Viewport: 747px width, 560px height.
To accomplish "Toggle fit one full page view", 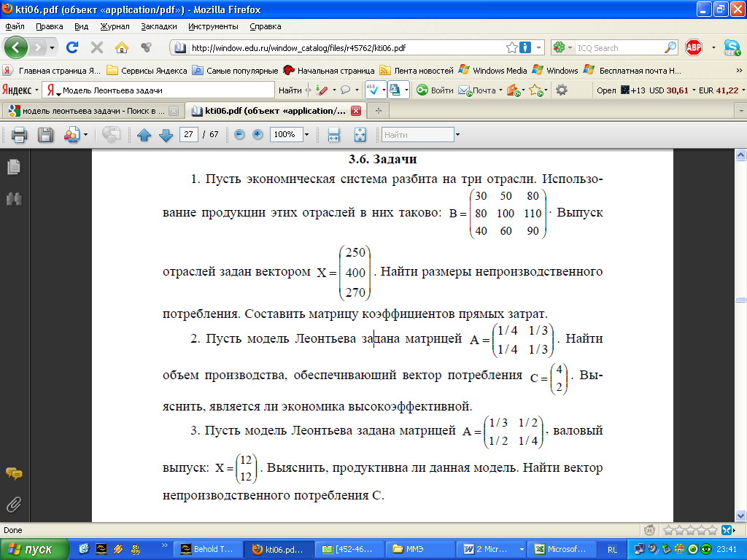I will click(360, 135).
